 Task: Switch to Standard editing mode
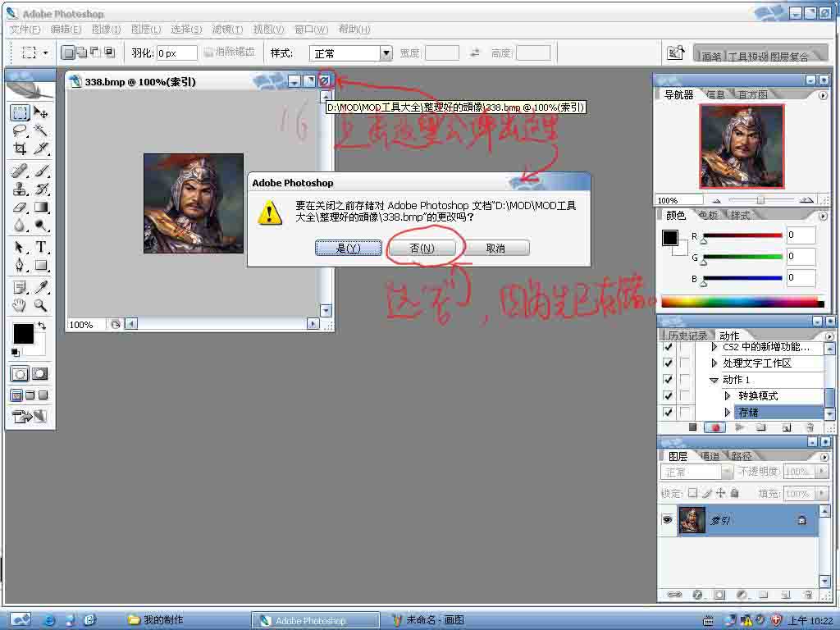pos(20,374)
